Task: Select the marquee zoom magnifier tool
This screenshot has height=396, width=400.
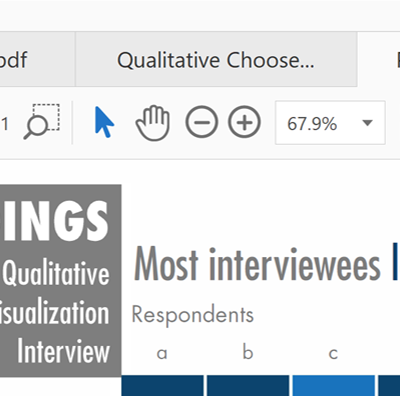Action: pos(42,122)
